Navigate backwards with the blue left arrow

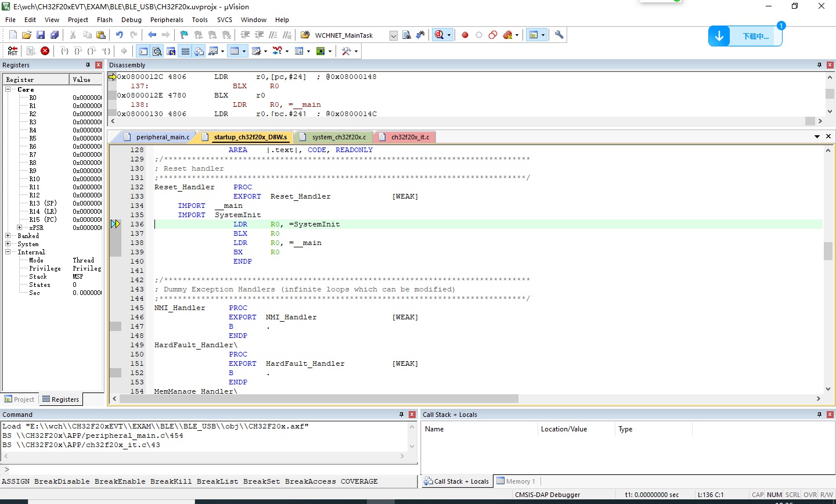(152, 35)
